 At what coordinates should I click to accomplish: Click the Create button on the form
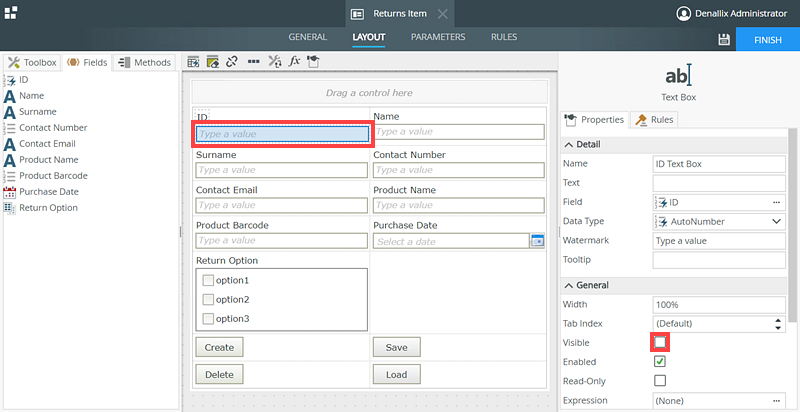pyautogui.click(x=219, y=347)
